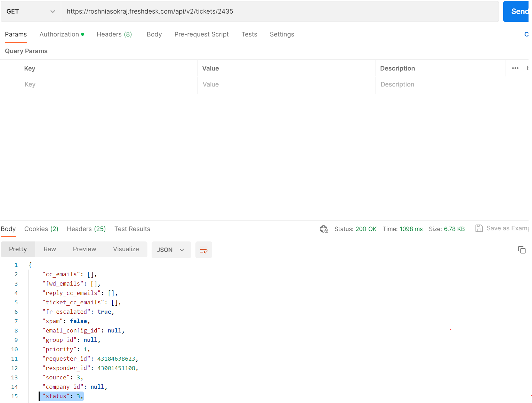Screen dimensions: 532x403
Task: Open the Settings tab
Action: coord(282,34)
